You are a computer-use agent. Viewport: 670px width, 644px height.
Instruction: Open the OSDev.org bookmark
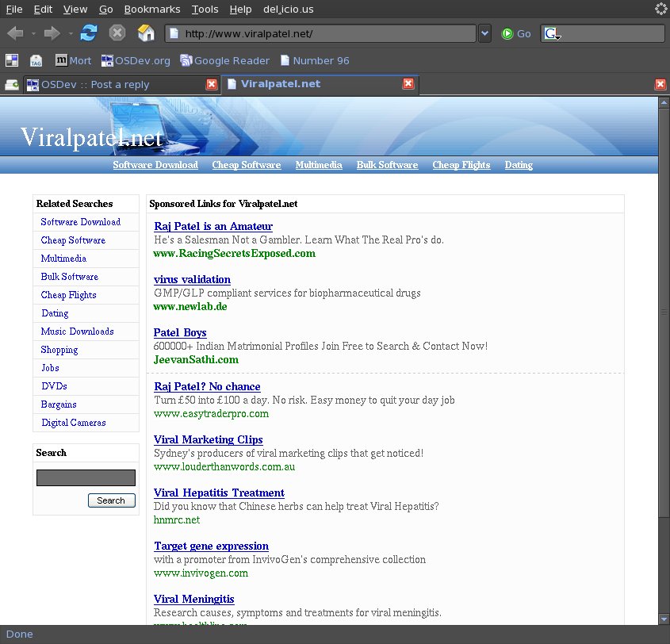[x=136, y=61]
